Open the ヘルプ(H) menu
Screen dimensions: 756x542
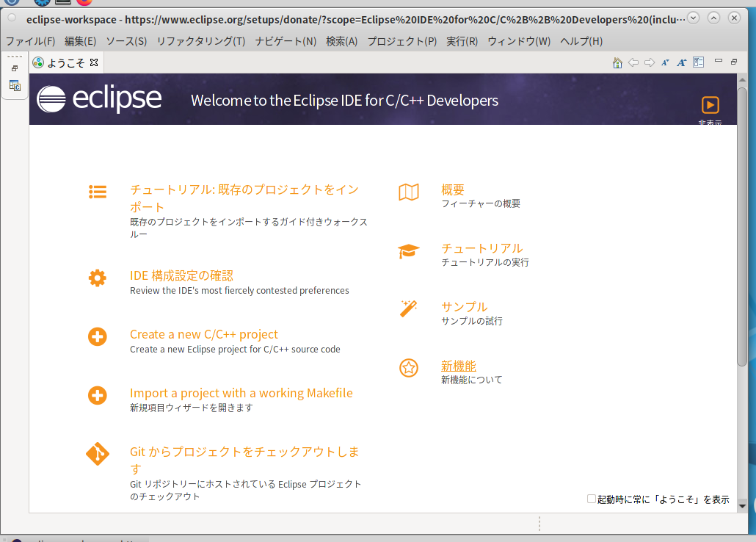point(581,41)
